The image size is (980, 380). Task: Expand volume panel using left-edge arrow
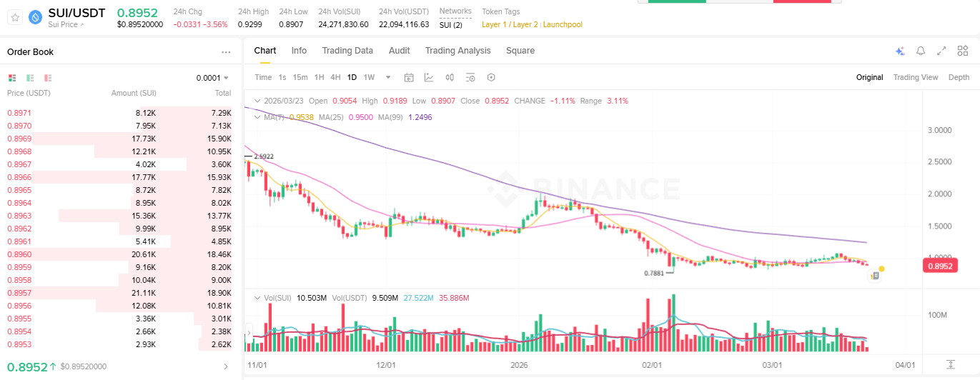248,332
